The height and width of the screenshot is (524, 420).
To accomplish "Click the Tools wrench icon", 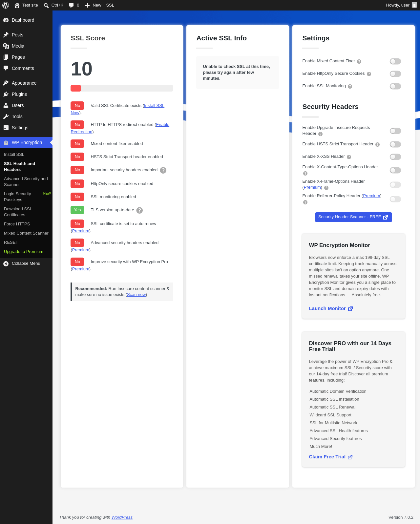I will 6,116.
